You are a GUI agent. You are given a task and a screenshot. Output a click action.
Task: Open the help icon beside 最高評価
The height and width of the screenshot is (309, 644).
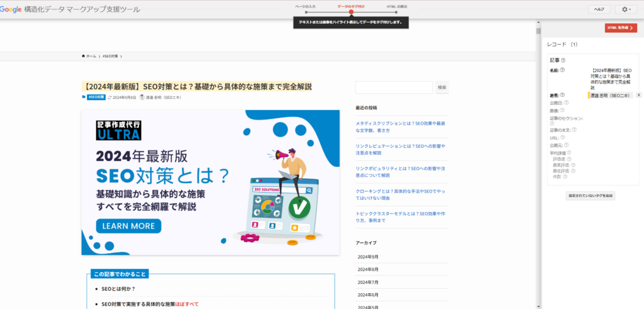click(x=573, y=165)
